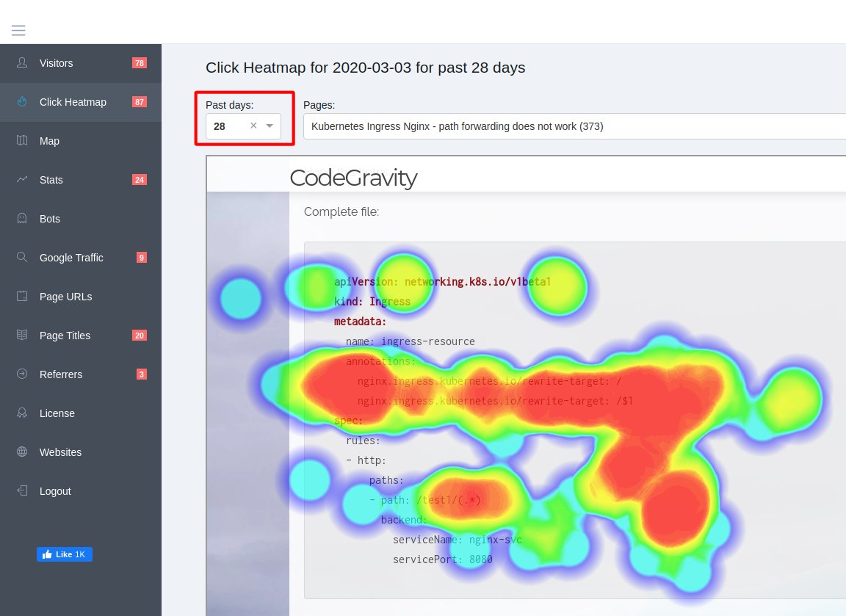Open Websites page
The image size is (846, 616).
81,452
